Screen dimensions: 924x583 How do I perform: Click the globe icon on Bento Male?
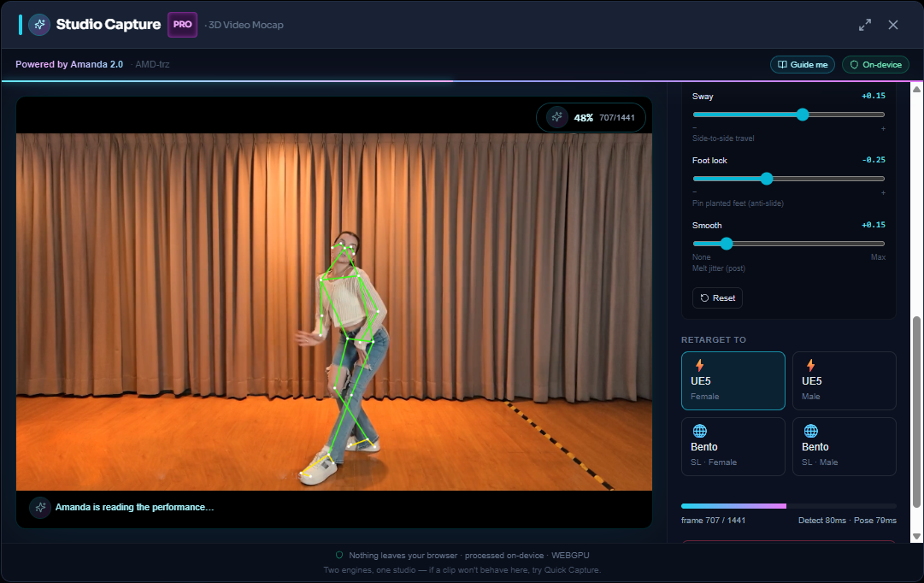coord(811,431)
